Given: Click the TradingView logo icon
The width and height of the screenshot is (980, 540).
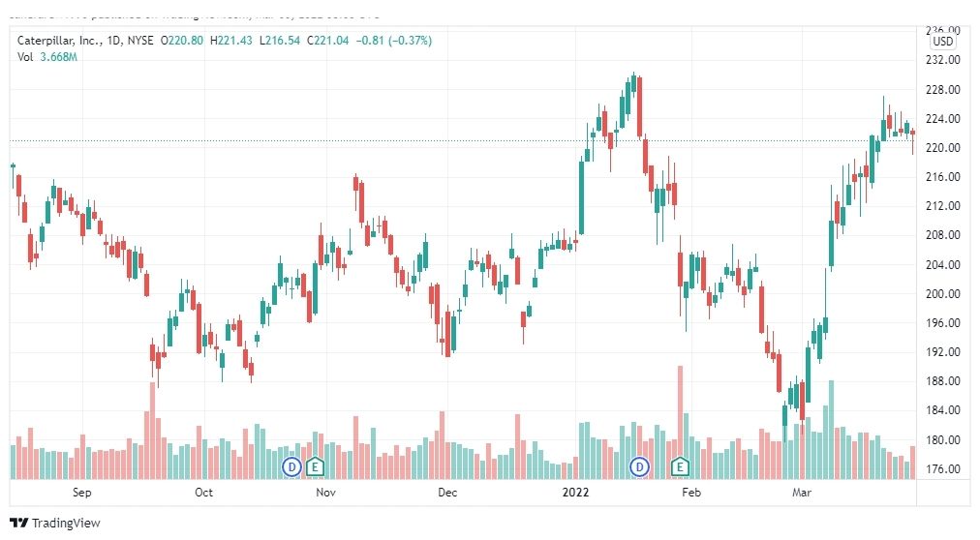Looking at the screenshot, I should point(19,524).
